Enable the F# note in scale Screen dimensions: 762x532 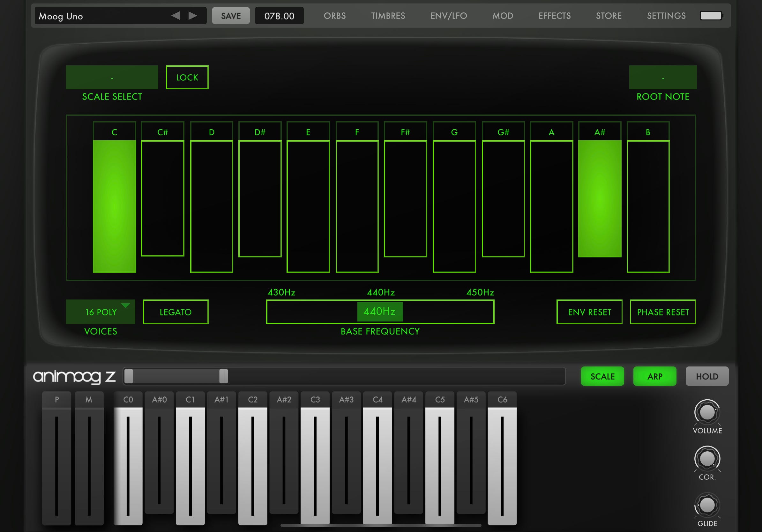coord(405,198)
